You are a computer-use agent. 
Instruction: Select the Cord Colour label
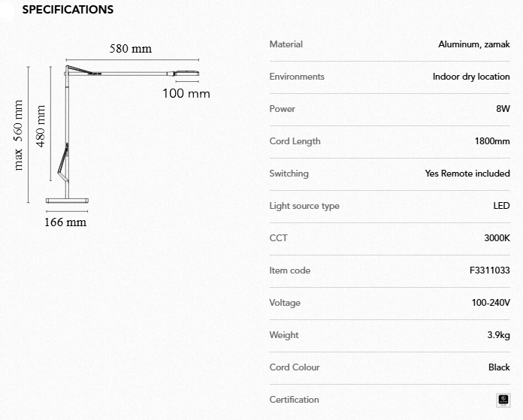pos(295,367)
